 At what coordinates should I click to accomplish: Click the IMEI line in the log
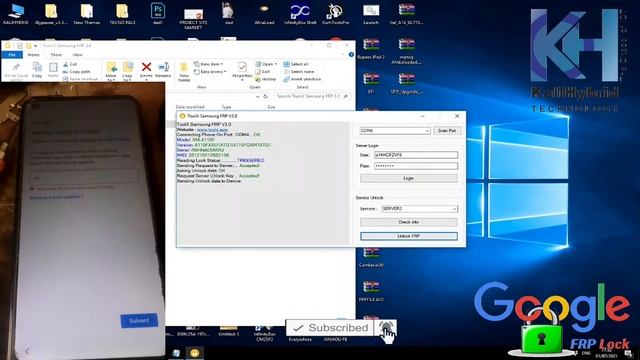pyautogui.click(x=202, y=155)
